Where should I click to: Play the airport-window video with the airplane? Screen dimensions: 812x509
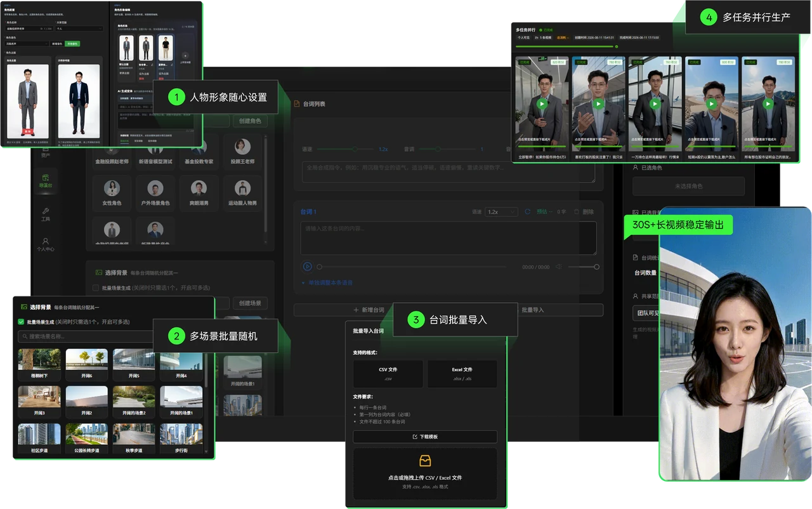click(x=655, y=104)
